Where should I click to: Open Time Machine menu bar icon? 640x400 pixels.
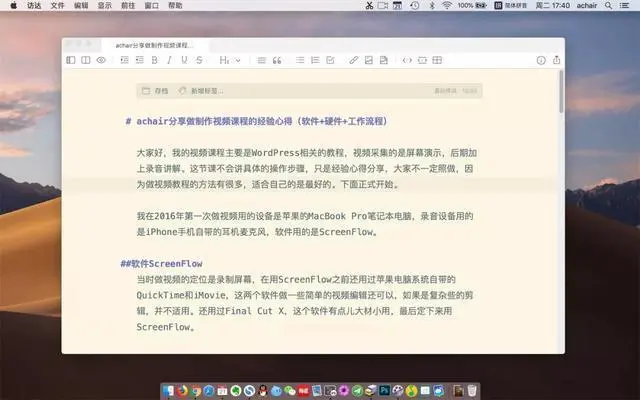tap(414, 5)
